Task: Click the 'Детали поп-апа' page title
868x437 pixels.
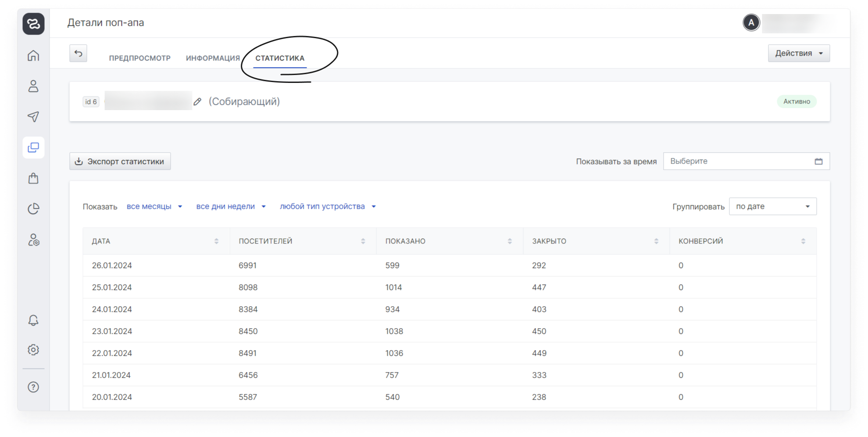Action: [105, 23]
